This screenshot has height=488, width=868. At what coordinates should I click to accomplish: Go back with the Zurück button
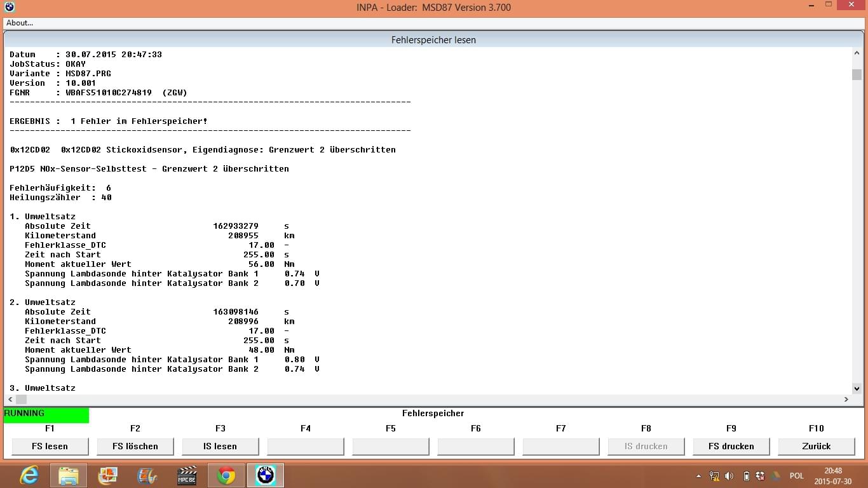pos(816,446)
